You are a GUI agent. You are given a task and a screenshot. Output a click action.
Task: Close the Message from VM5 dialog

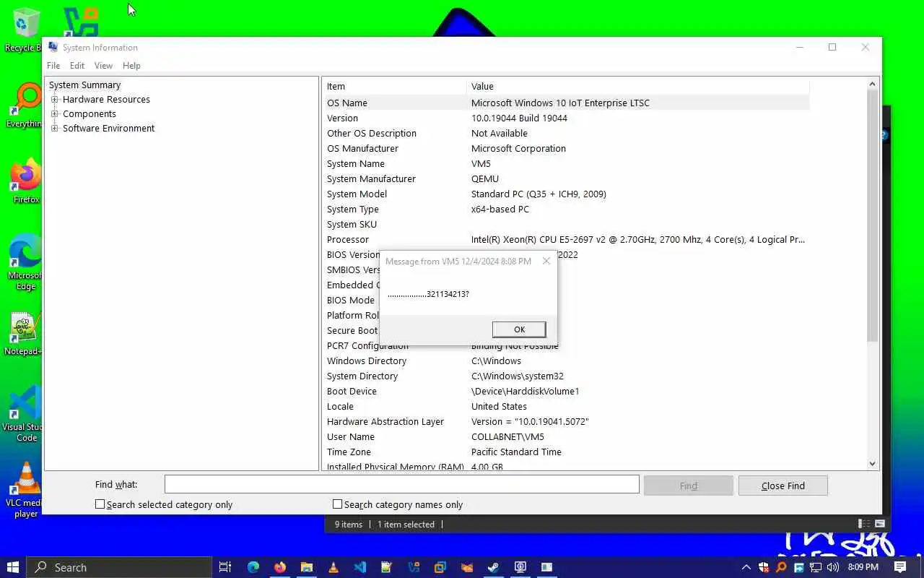coord(546,261)
